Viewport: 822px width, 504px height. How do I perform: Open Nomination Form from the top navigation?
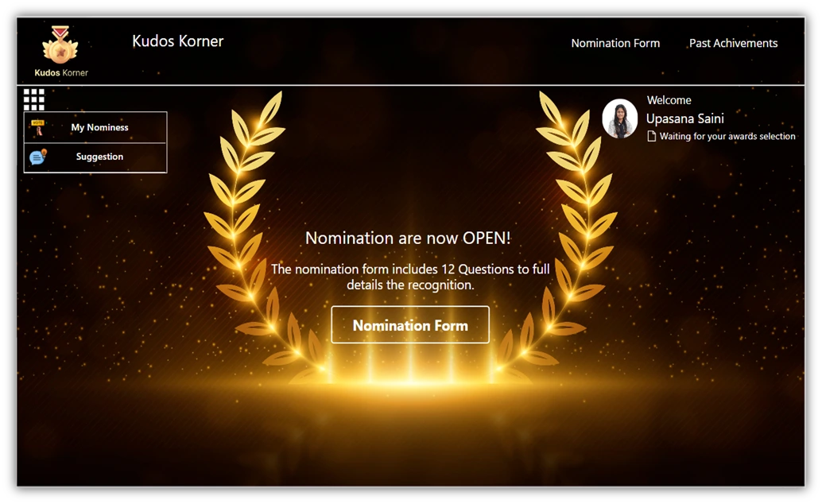(x=615, y=44)
